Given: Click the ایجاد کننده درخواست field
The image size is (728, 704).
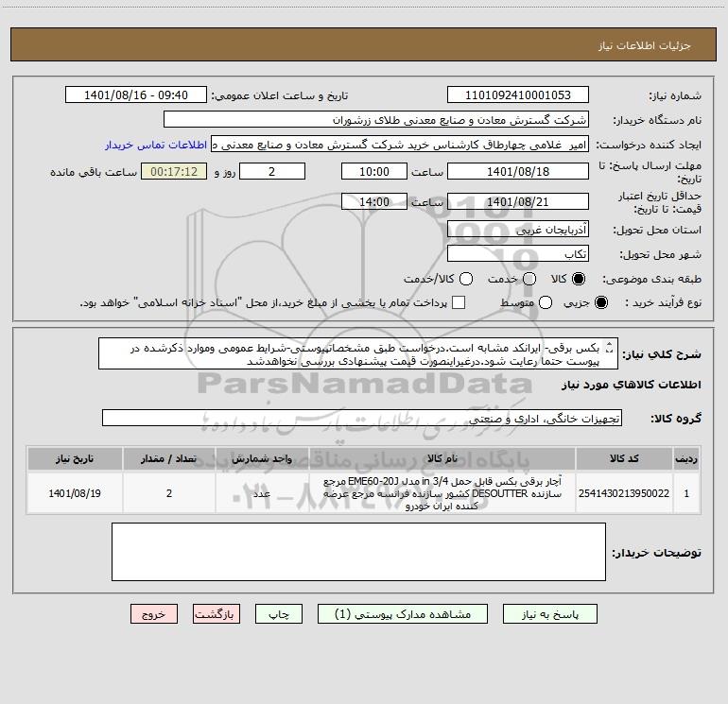Looking at the screenshot, I should [x=400, y=144].
